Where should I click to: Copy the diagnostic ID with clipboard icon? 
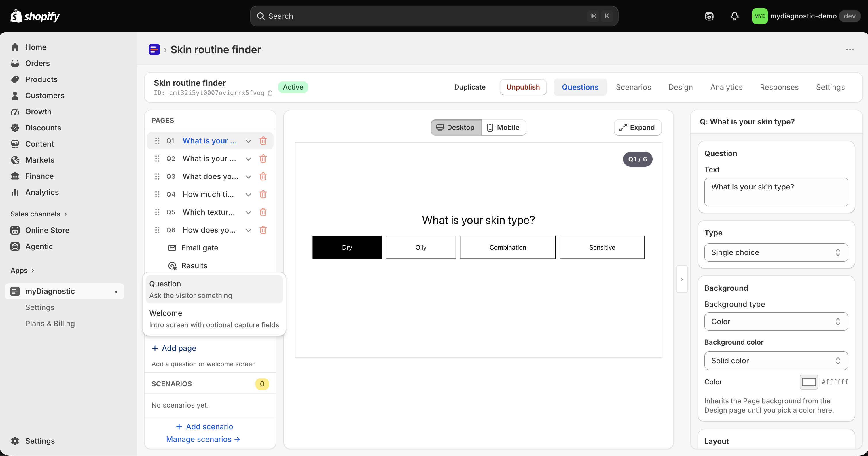[270, 93]
